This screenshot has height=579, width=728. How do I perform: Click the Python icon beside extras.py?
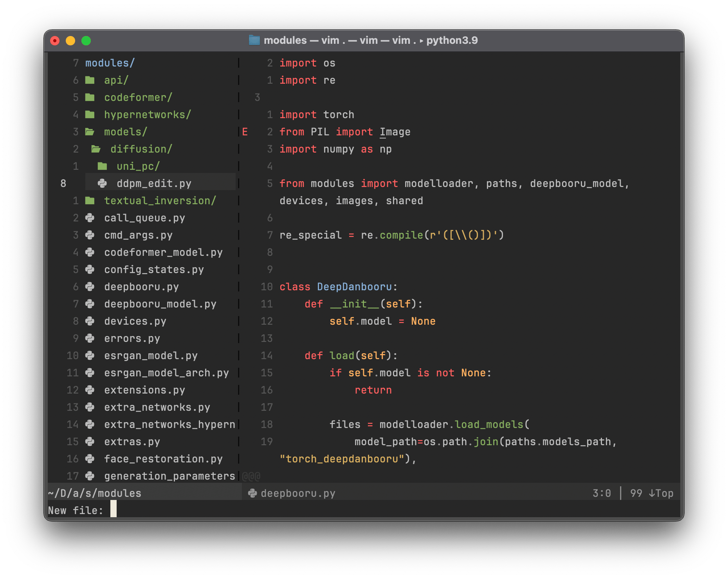90,442
